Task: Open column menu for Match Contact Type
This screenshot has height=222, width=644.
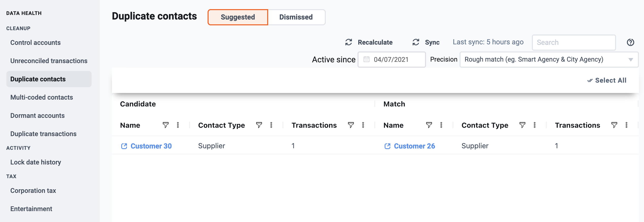Action: coord(535,125)
